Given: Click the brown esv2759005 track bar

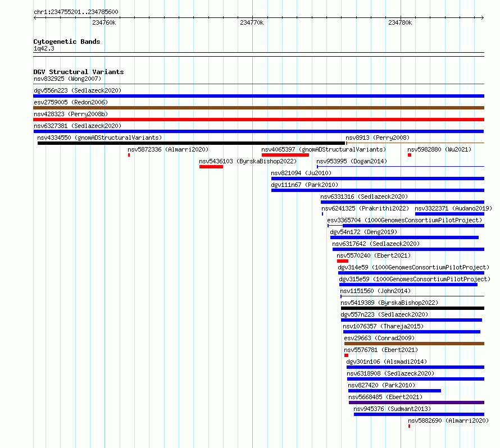Looking at the screenshot, I should point(258,108).
